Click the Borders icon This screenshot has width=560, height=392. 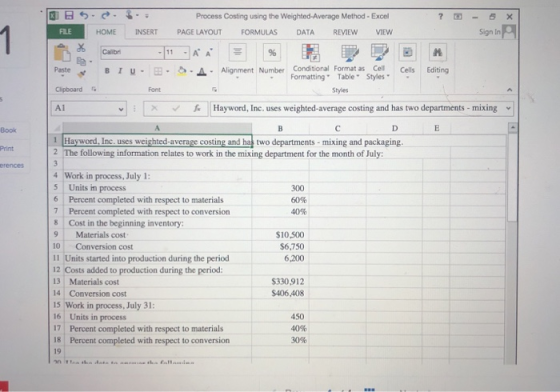tap(158, 71)
